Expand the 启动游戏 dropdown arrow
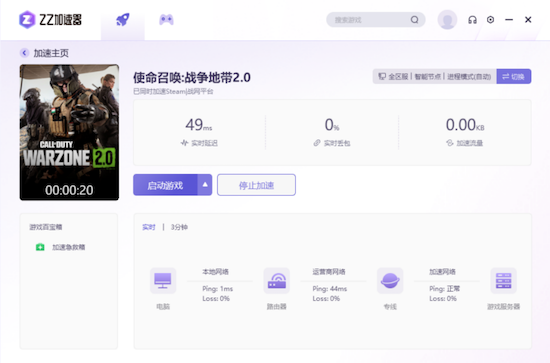 205,185
